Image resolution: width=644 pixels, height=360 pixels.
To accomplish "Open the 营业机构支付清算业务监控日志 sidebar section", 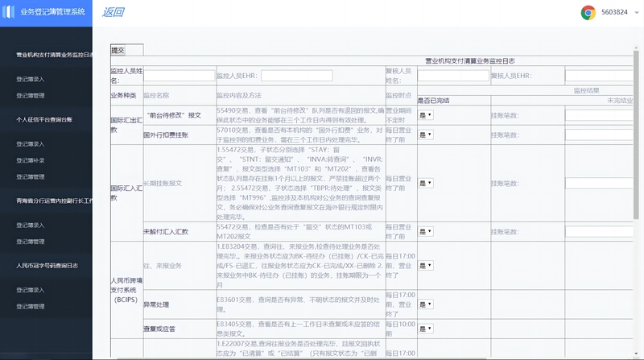I will (x=54, y=55).
